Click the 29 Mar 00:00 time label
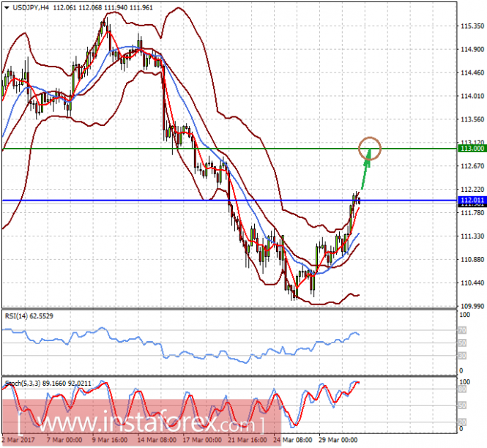Screen dimensions: 487x448 [x=340, y=441]
